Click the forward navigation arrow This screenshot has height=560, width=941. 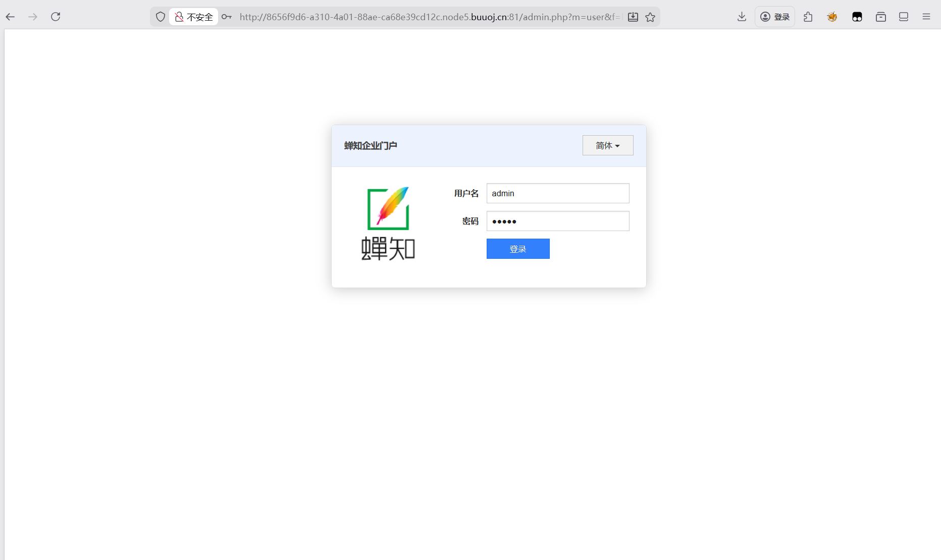point(33,17)
